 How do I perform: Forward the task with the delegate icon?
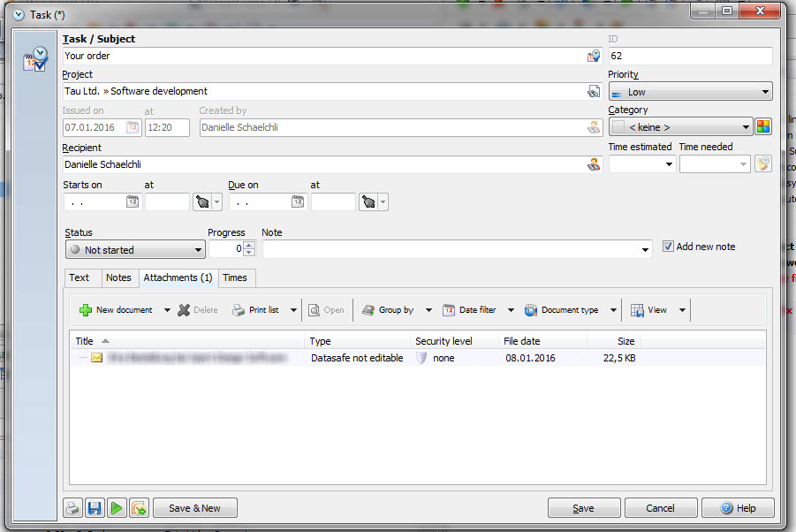pyautogui.click(x=139, y=507)
